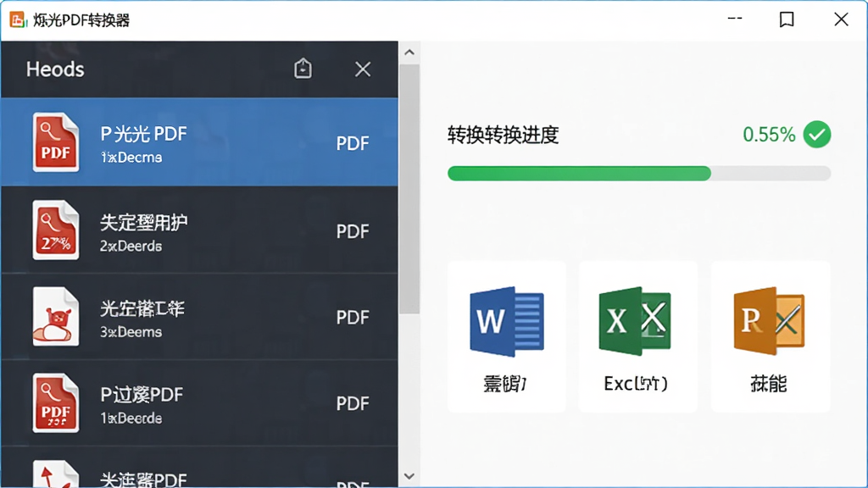Click the green checkmark beside 0.55%
Image resolution: width=868 pixels, height=488 pixels.
(x=817, y=135)
